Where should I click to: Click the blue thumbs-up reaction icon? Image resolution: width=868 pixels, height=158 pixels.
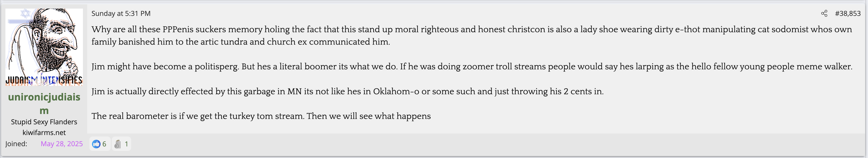pos(96,144)
